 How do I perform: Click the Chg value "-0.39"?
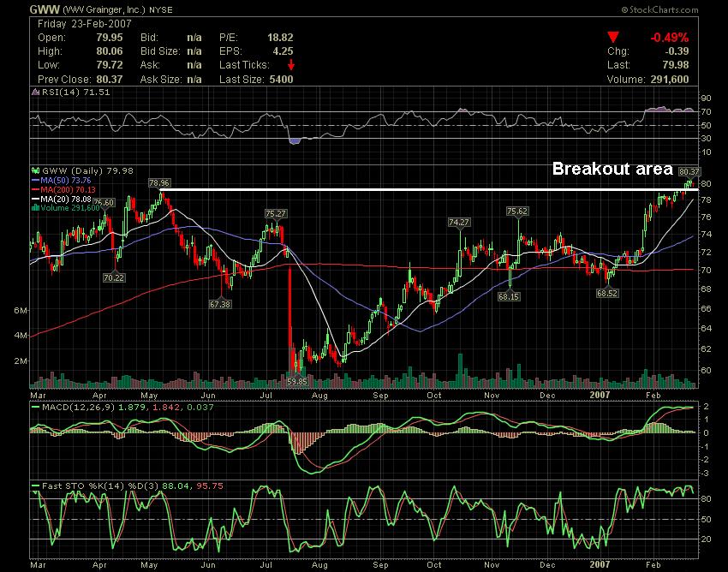coord(677,51)
